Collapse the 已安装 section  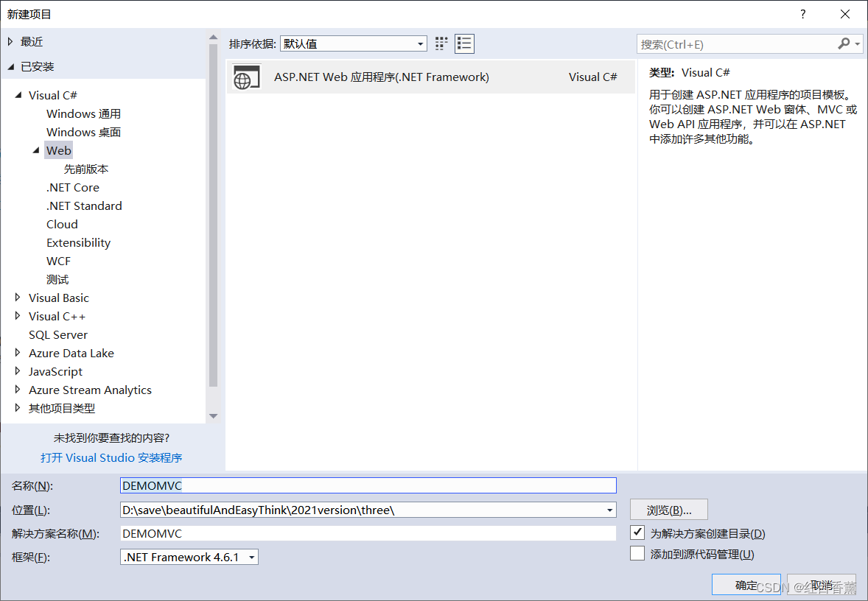tap(10, 67)
